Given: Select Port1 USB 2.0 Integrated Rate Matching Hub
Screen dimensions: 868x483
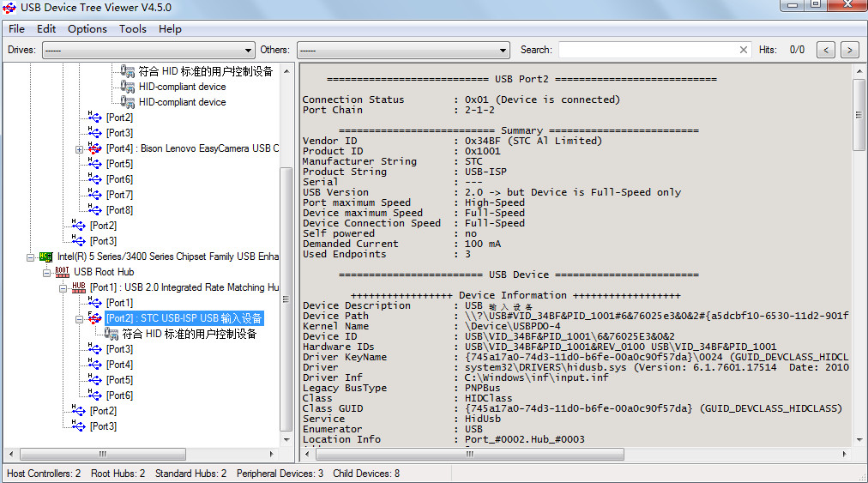Looking at the screenshot, I should (x=184, y=287).
